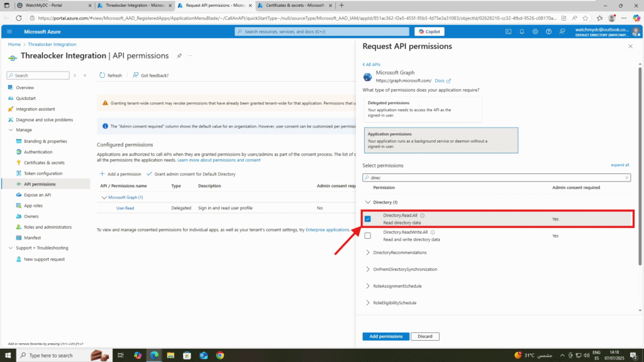This screenshot has width=644, height=362.
Task: Open the Enterprise applications link
Action: tap(327, 230)
